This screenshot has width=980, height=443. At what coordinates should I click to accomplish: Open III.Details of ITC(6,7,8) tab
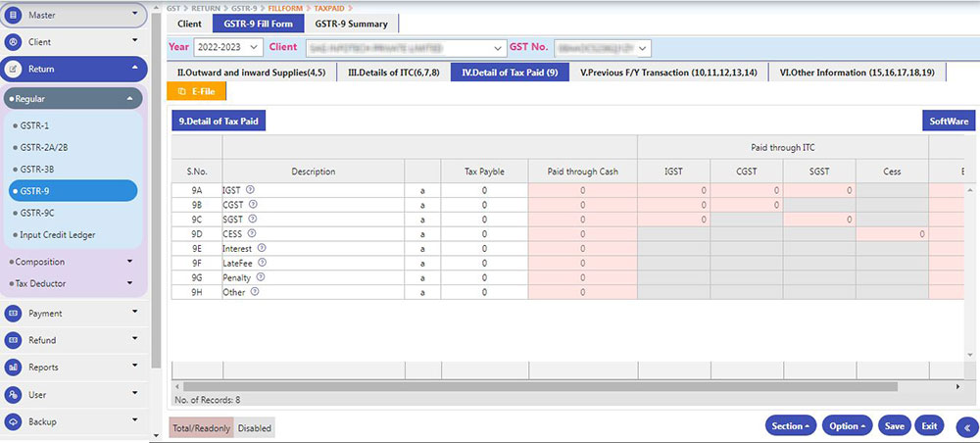coord(392,73)
